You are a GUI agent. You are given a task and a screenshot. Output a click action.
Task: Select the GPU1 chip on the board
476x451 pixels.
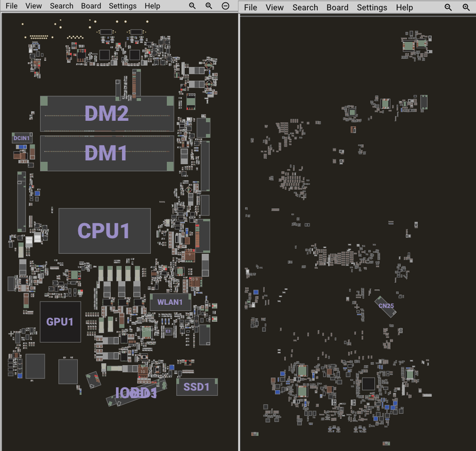(60, 322)
